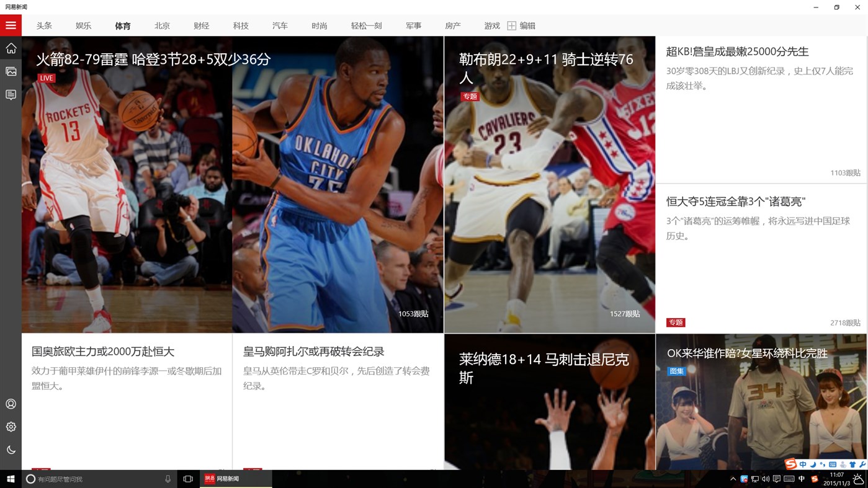Open the hamburger navigation menu
This screenshot has width=868, height=488.
[11, 25]
